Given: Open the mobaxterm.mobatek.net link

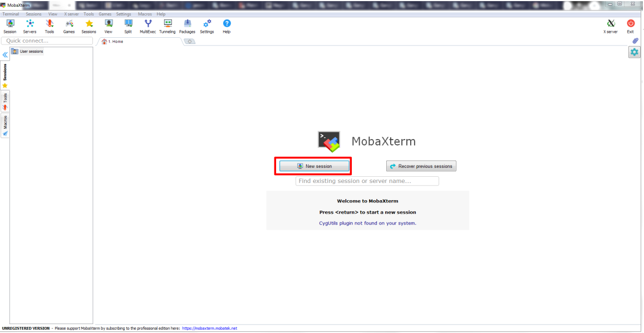Looking at the screenshot, I should coord(209,329).
